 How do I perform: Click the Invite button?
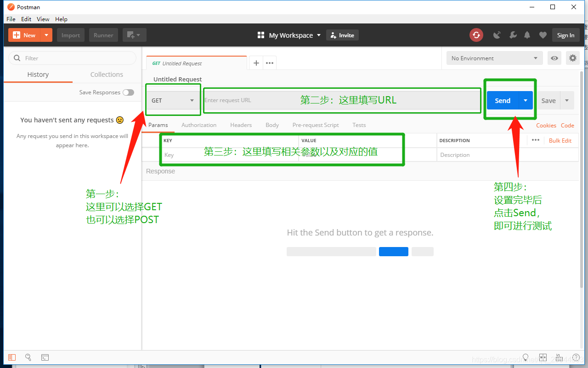tap(342, 35)
